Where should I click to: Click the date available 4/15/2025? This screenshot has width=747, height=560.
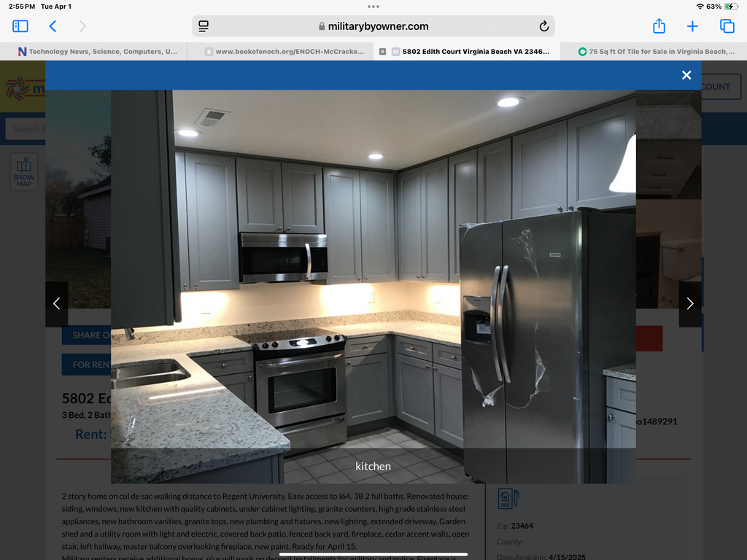(x=567, y=556)
